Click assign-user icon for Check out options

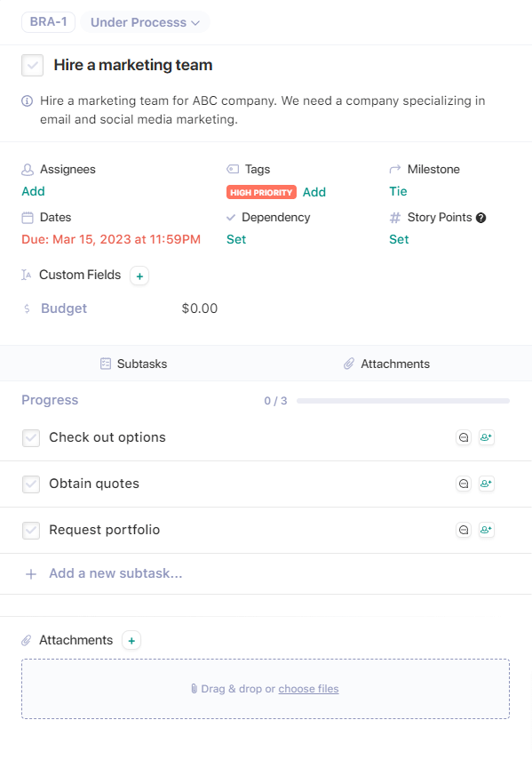click(x=486, y=437)
